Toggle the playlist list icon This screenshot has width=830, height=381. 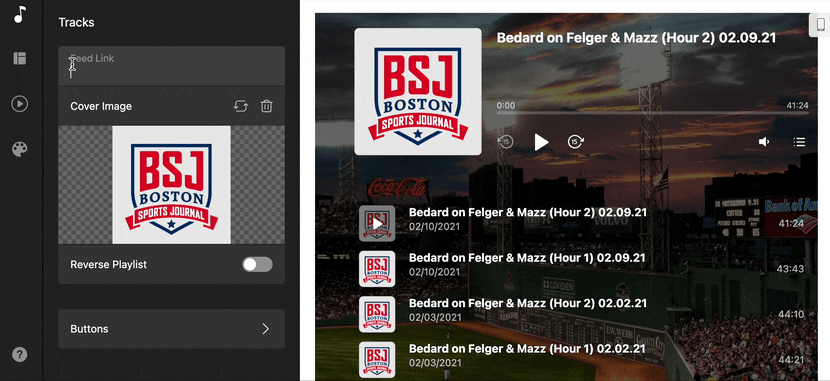799,142
